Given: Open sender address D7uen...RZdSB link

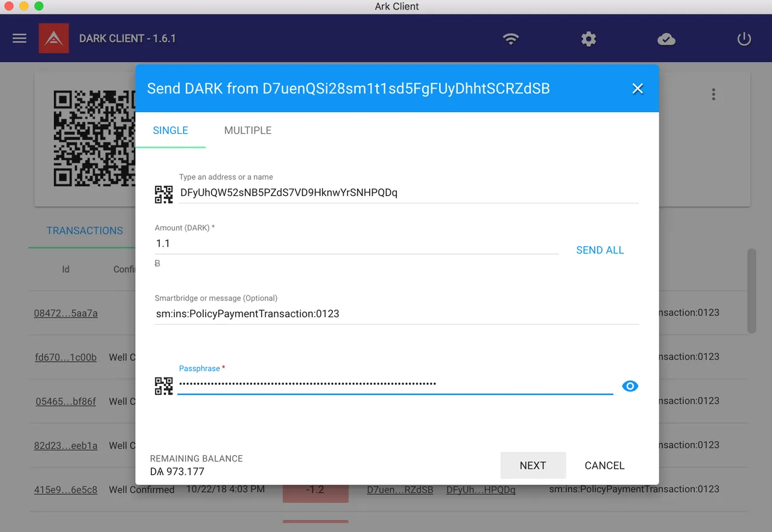Looking at the screenshot, I should point(400,490).
